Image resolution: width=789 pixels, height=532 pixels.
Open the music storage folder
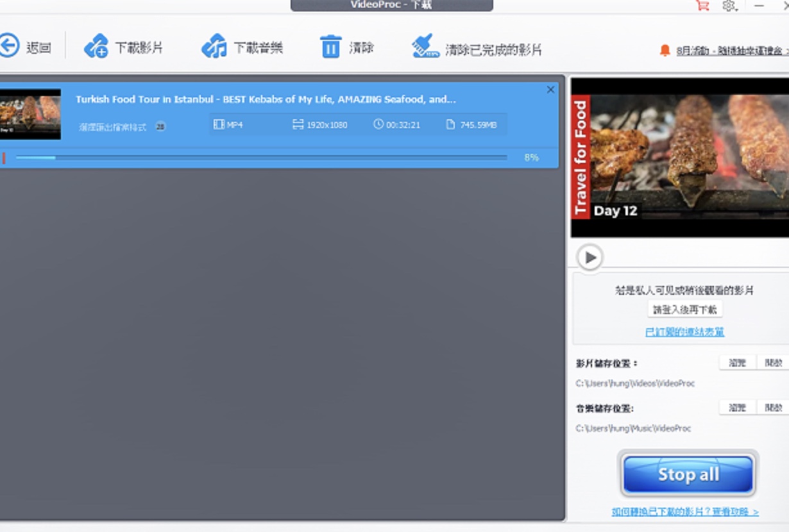click(774, 408)
